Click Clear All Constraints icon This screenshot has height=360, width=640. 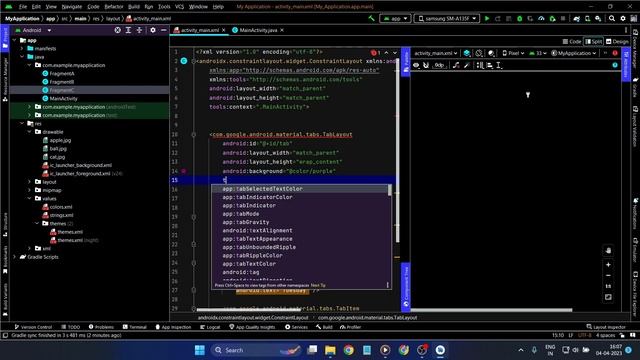(456, 65)
